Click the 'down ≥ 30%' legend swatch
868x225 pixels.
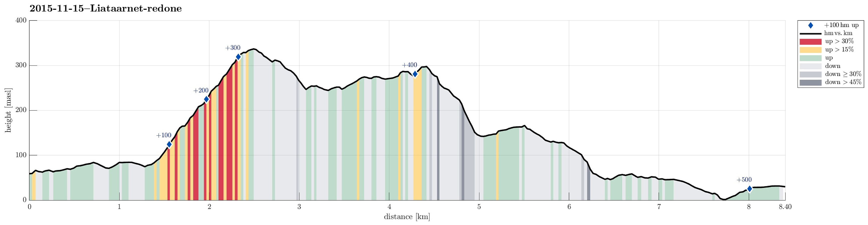tap(810, 74)
